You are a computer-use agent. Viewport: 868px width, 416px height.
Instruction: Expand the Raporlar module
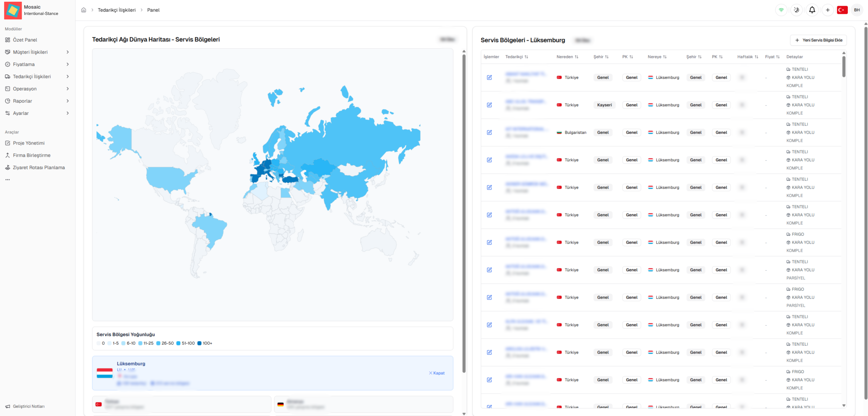click(x=37, y=101)
